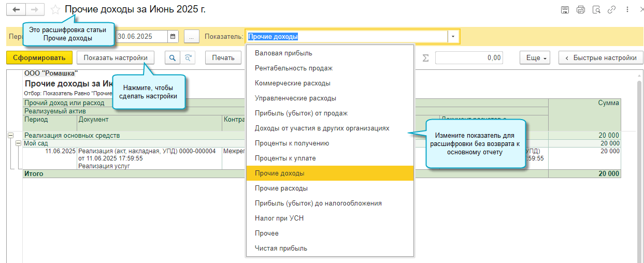Collapse the Мой сад group
Viewport: 644px width, 263px height.
(18, 143)
